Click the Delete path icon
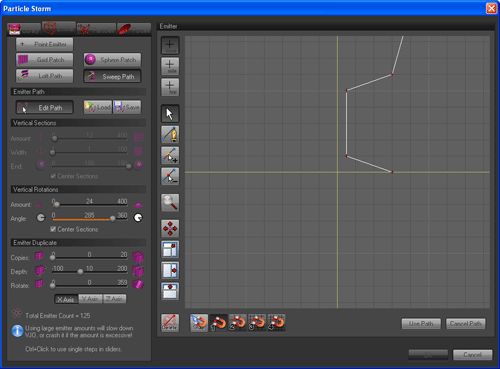 coord(170,323)
